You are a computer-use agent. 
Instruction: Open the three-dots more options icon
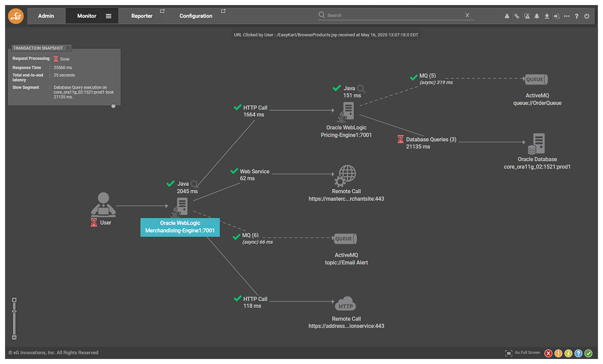tap(567, 16)
